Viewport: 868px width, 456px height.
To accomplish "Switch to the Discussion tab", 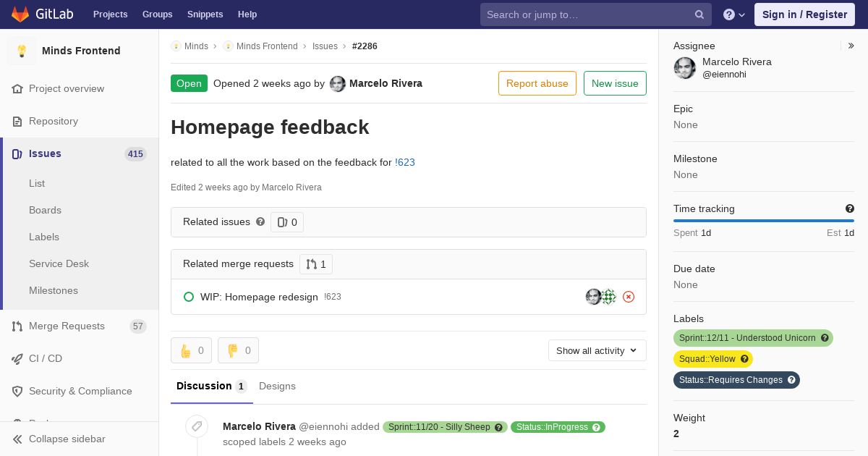I will (x=212, y=387).
